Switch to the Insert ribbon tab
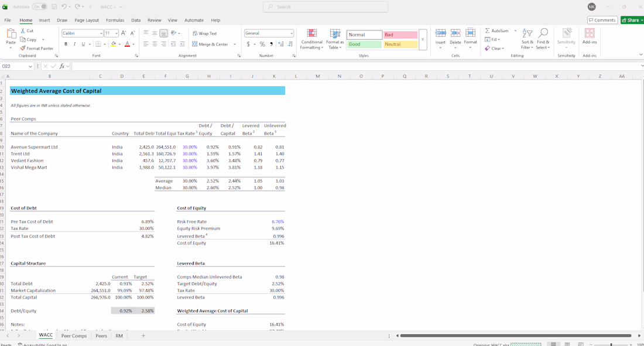This screenshot has width=644, height=346. [44, 20]
